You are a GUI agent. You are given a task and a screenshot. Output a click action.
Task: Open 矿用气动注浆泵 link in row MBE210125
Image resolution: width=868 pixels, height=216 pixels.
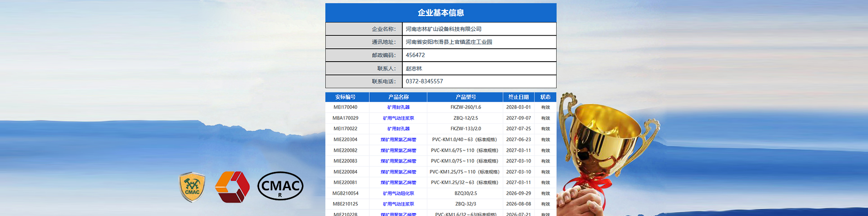click(x=398, y=204)
